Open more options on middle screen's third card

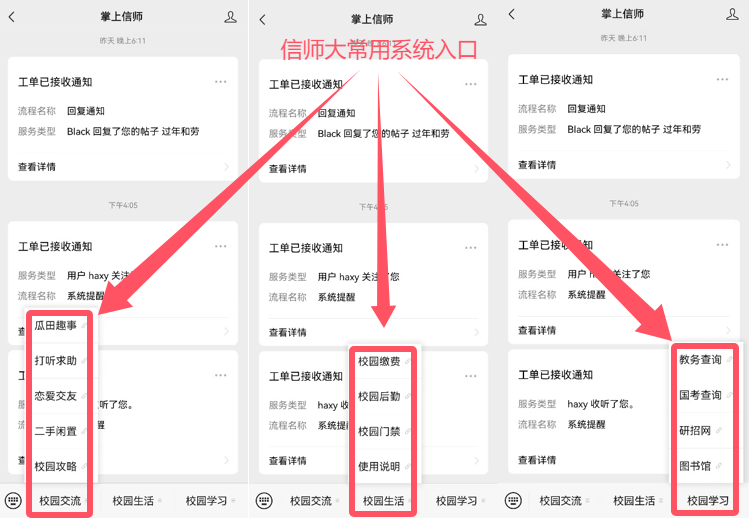[x=471, y=376]
